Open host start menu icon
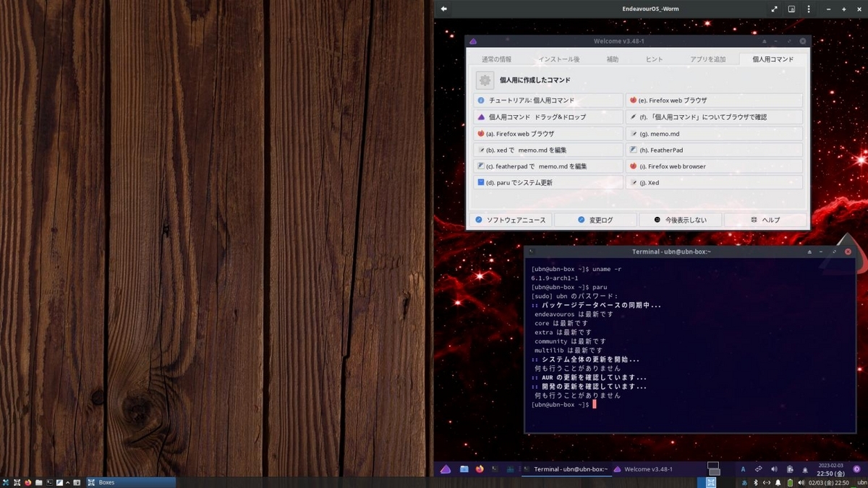The width and height of the screenshot is (868, 488). tap(6, 482)
